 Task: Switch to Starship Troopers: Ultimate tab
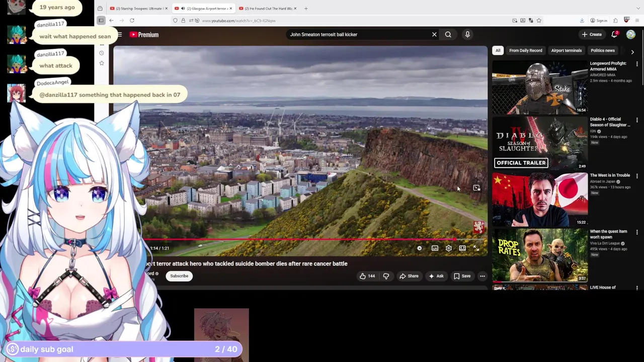(x=138, y=9)
